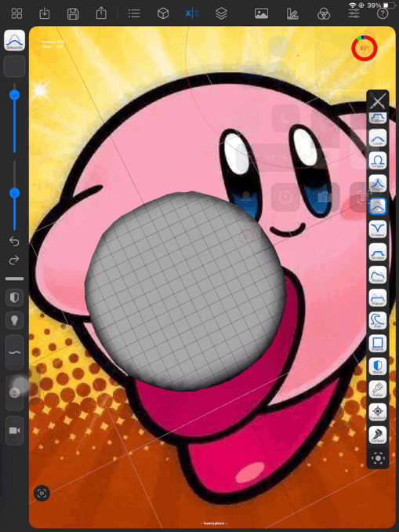The width and height of the screenshot is (399, 532).
Task: Select the Crease brush tool
Action: point(378,229)
